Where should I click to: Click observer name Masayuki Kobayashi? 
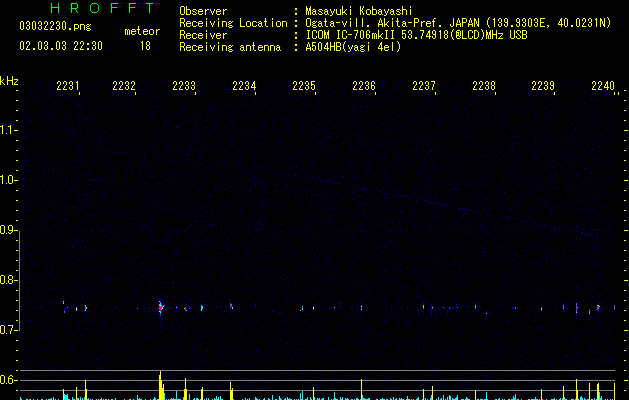tap(359, 11)
